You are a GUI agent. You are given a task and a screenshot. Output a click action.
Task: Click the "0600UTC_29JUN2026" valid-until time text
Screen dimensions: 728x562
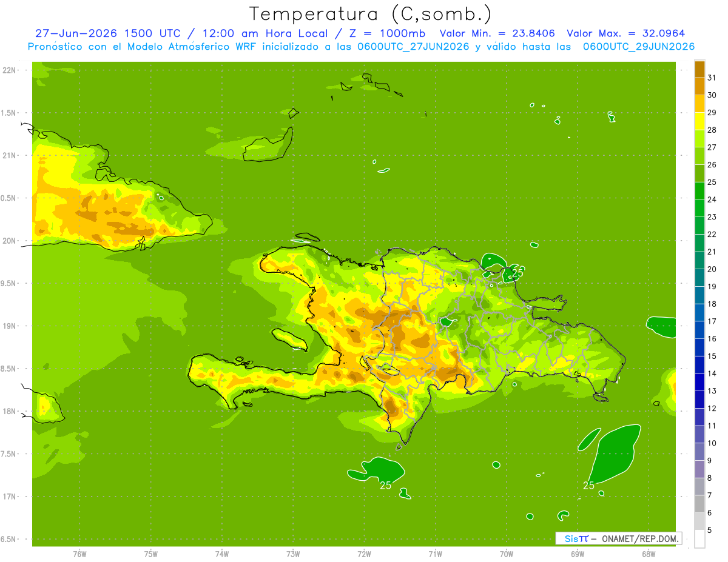tap(639, 47)
